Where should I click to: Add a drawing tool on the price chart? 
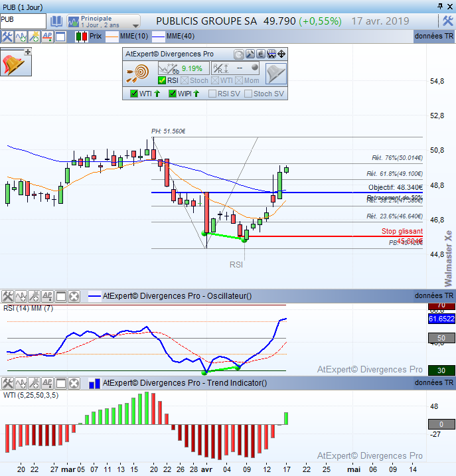[34, 37]
